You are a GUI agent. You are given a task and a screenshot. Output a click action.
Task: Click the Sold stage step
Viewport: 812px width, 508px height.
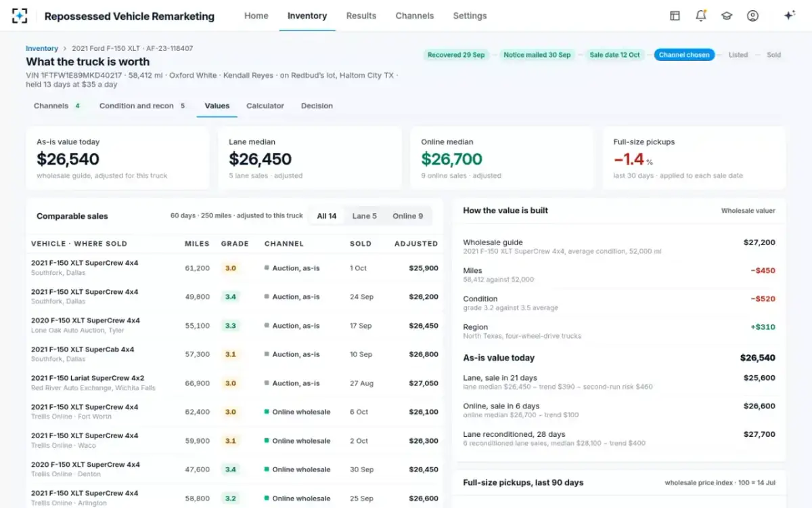774,55
